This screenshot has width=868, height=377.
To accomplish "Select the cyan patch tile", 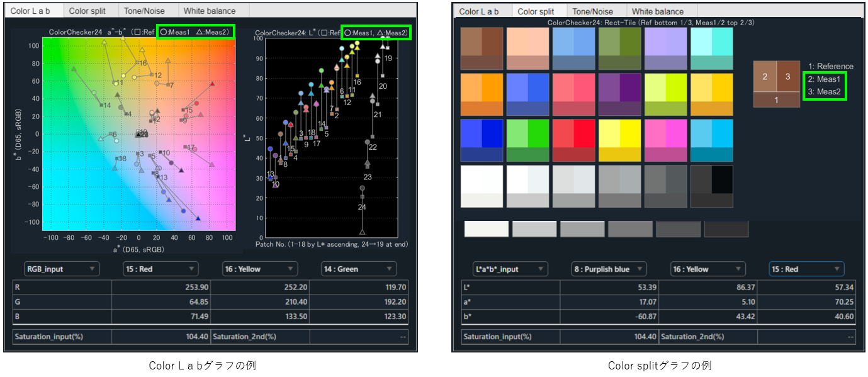I will 711,140.
